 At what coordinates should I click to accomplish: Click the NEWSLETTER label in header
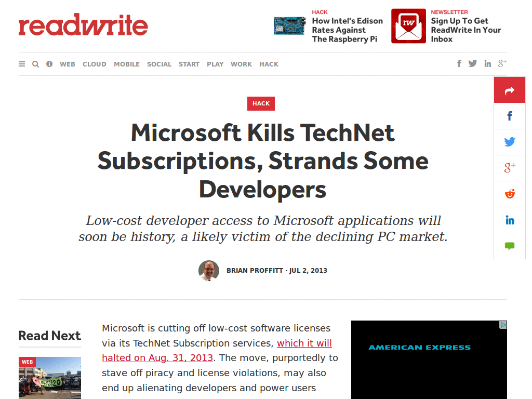(x=449, y=12)
